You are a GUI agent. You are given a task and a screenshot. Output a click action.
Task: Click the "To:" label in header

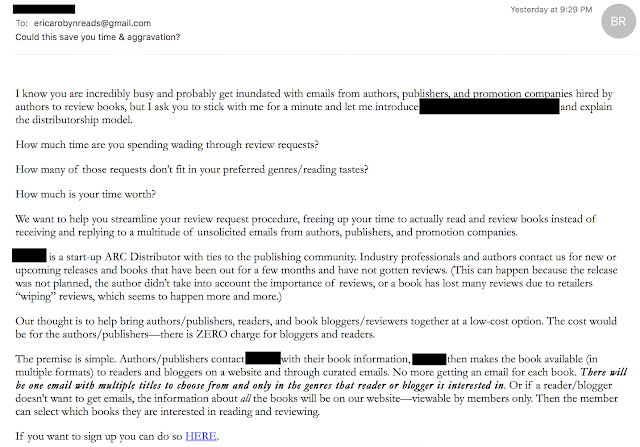(x=22, y=23)
